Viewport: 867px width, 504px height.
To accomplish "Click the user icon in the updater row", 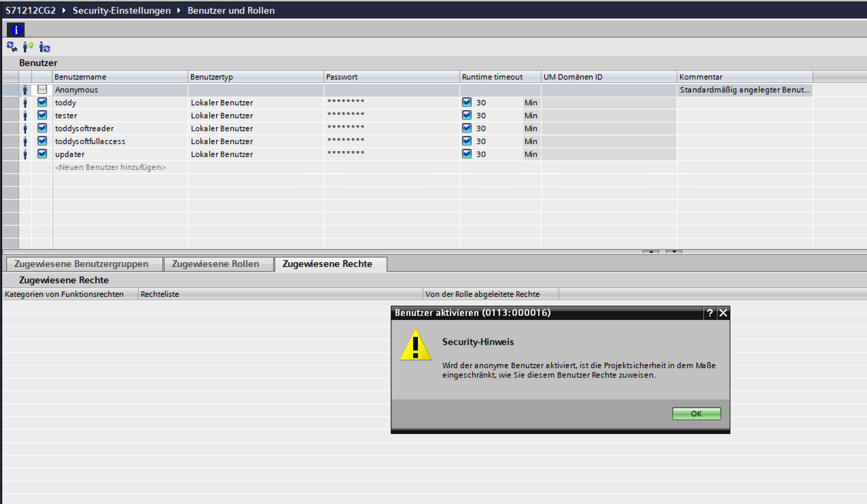I will [x=25, y=154].
